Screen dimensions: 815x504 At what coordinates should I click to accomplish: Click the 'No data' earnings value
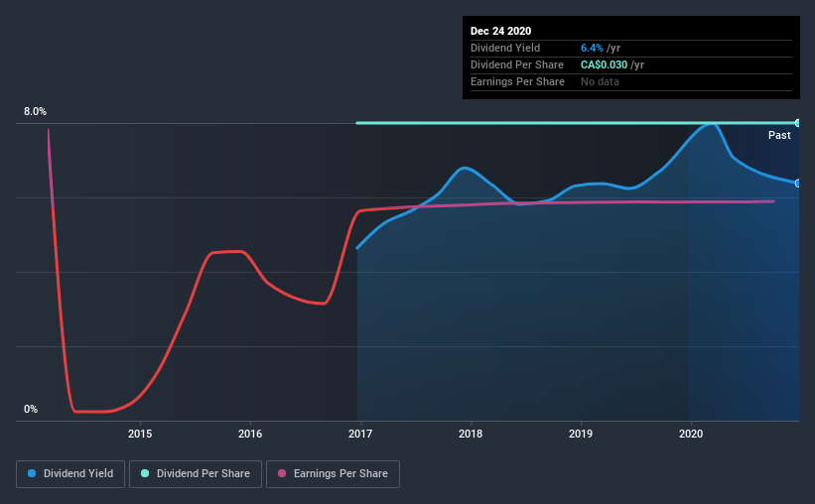(x=600, y=81)
